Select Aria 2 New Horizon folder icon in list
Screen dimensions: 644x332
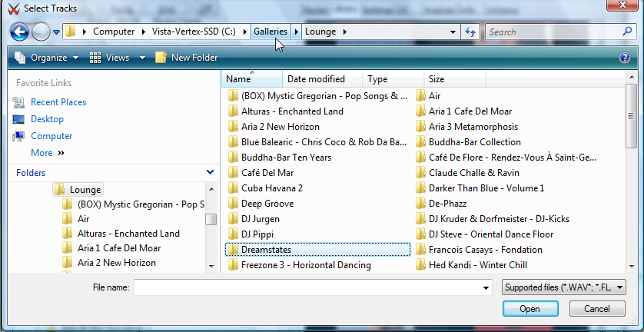click(x=233, y=127)
